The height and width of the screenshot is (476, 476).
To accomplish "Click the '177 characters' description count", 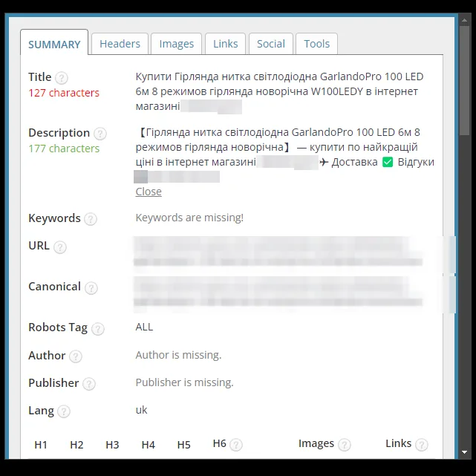I will (64, 149).
